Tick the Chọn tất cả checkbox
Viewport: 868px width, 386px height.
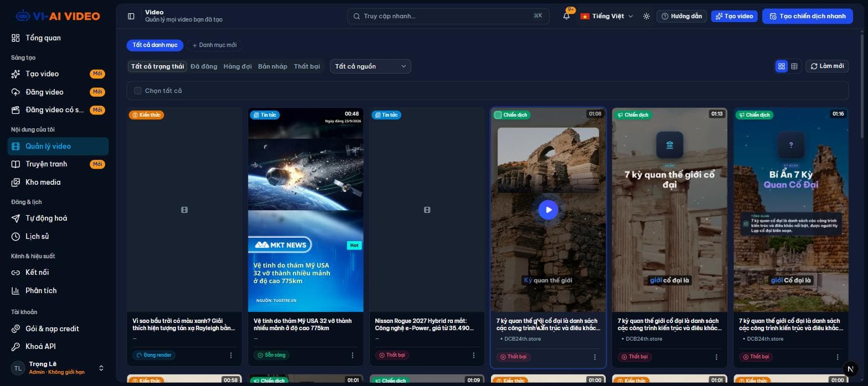tap(138, 91)
